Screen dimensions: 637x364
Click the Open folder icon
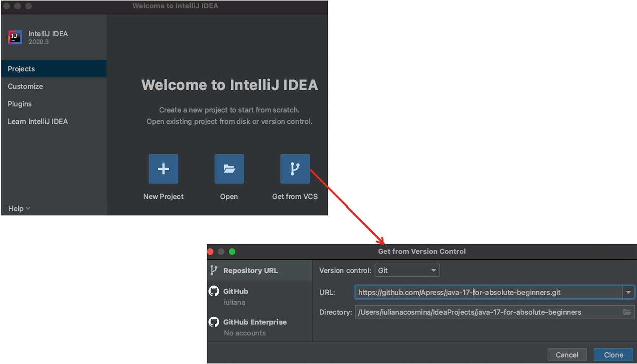click(229, 169)
